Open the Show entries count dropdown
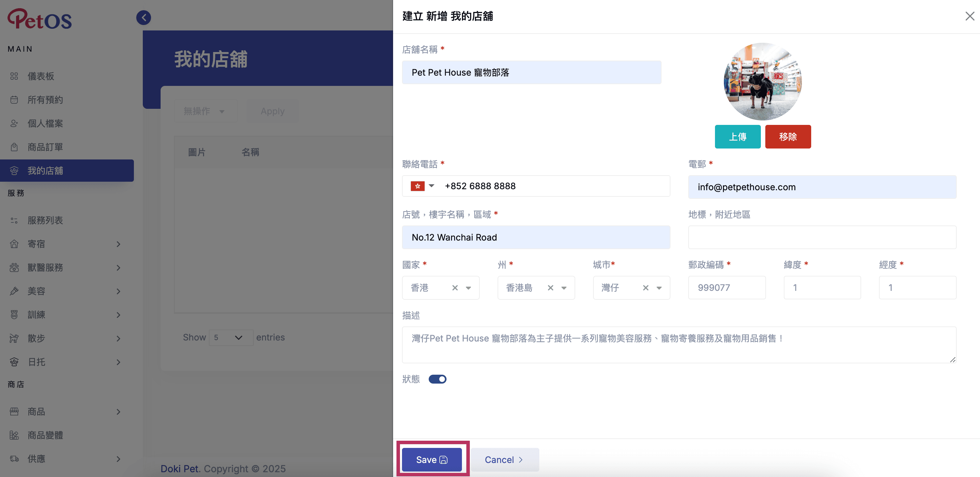This screenshot has height=477, width=980. (x=231, y=337)
